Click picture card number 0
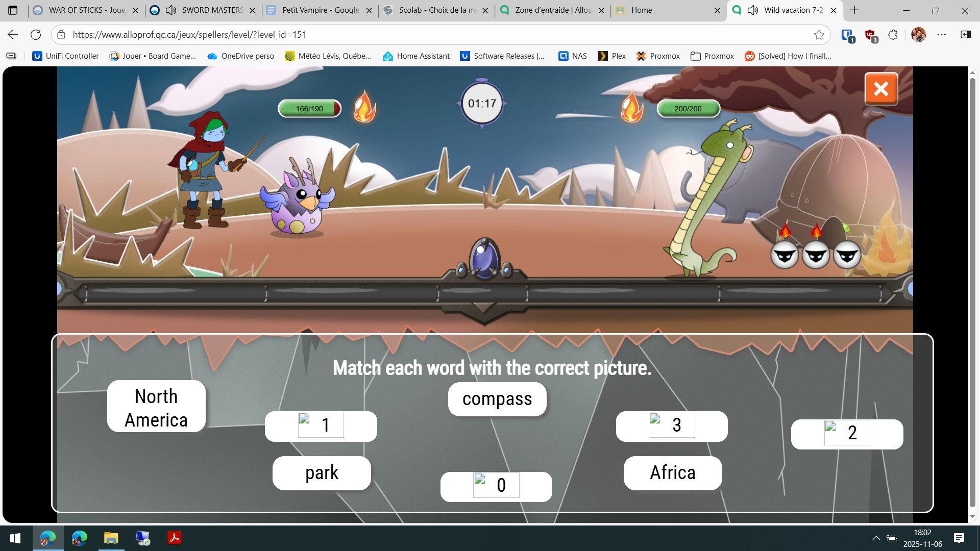The width and height of the screenshot is (980, 551). pyautogui.click(x=496, y=486)
